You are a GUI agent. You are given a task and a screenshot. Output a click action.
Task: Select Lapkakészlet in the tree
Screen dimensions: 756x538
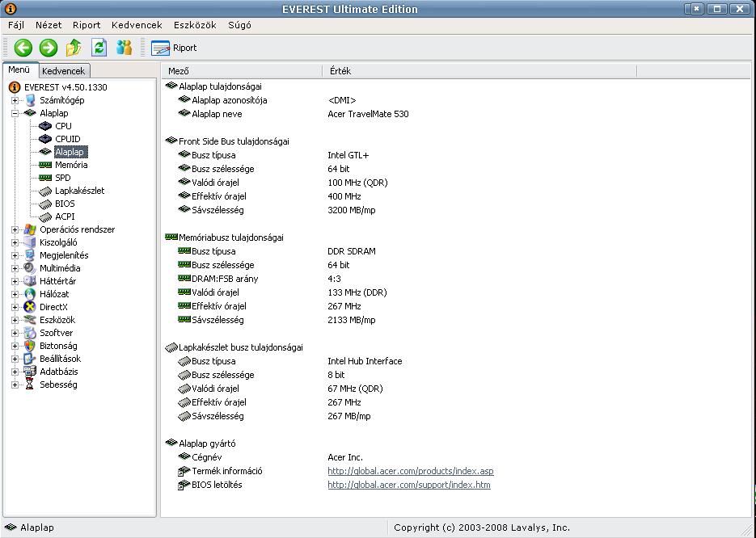[79, 191]
